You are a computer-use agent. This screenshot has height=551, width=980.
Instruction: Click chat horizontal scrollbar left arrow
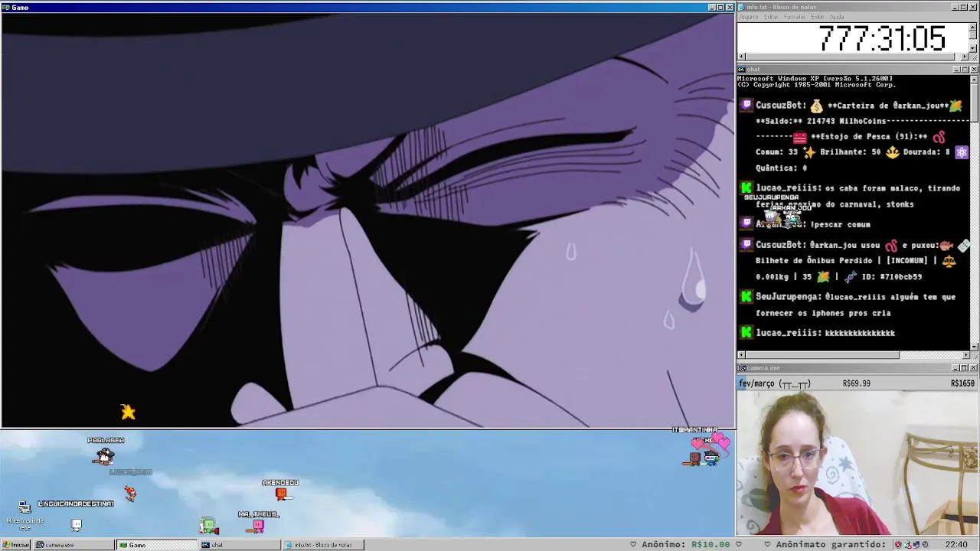pyautogui.click(x=741, y=355)
